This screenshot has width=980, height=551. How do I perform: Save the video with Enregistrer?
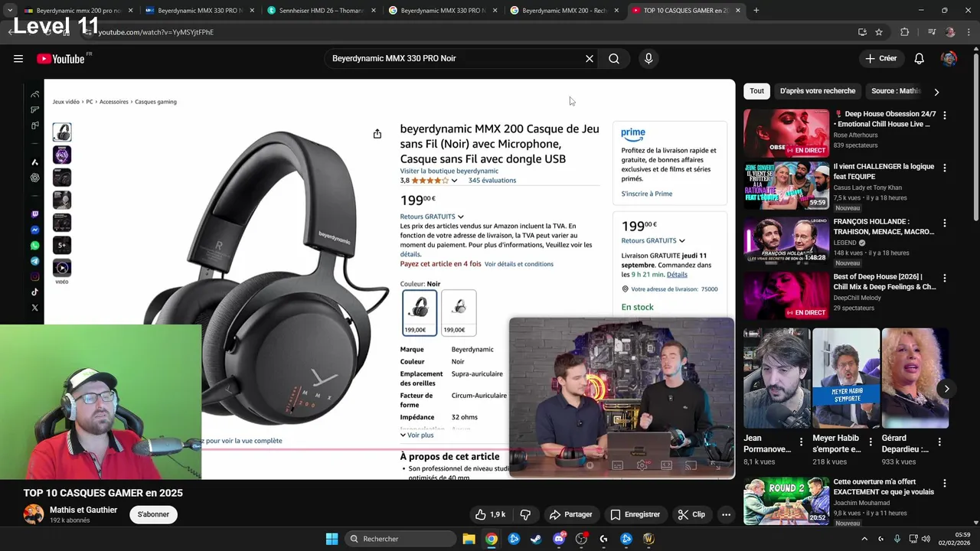coord(635,514)
